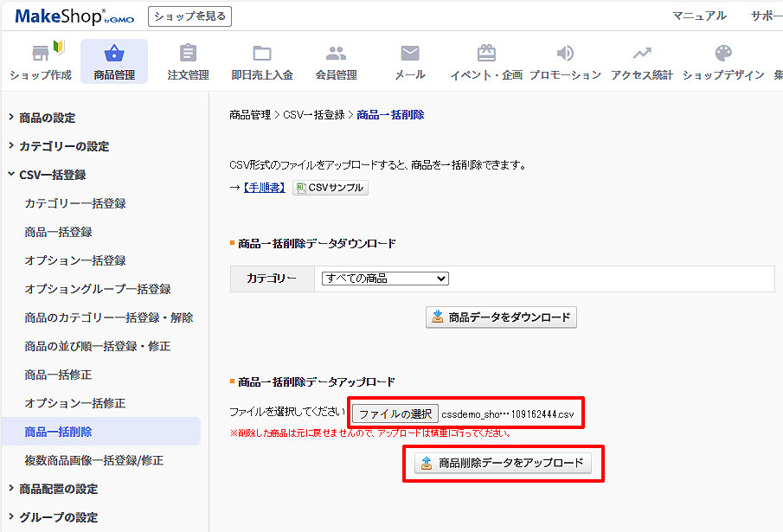This screenshot has width=783, height=532.
Task: Open マニュアル in the top menu
Action: tap(699, 16)
